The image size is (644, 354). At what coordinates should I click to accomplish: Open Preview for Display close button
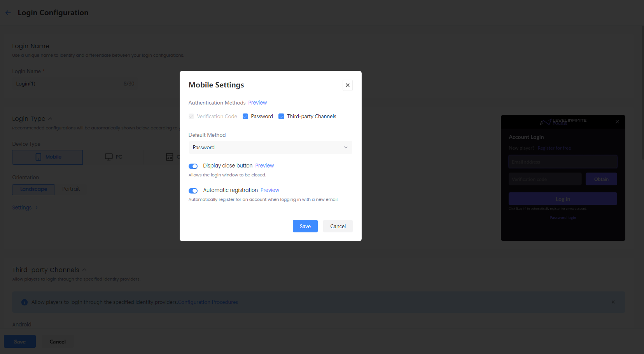coord(264,166)
